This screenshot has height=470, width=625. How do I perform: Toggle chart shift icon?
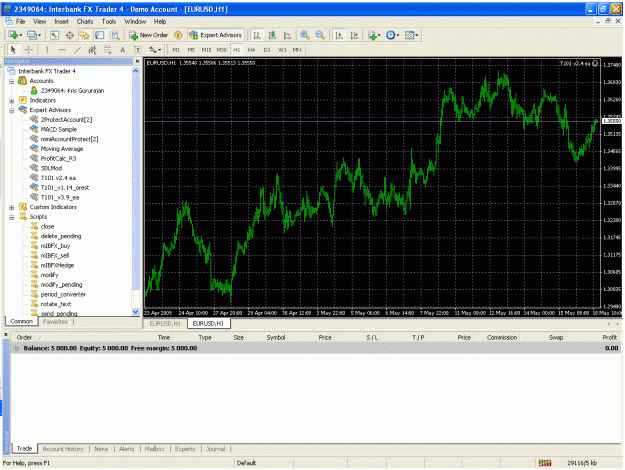[354, 35]
